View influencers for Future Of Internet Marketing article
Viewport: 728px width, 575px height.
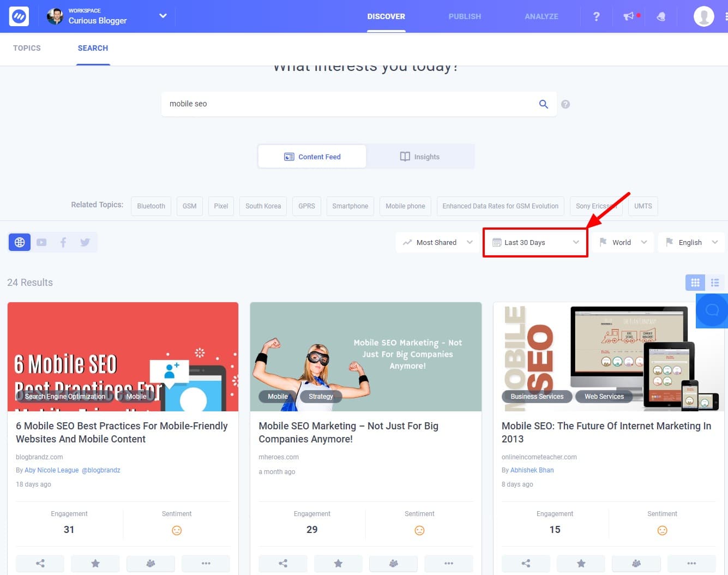tap(636, 564)
